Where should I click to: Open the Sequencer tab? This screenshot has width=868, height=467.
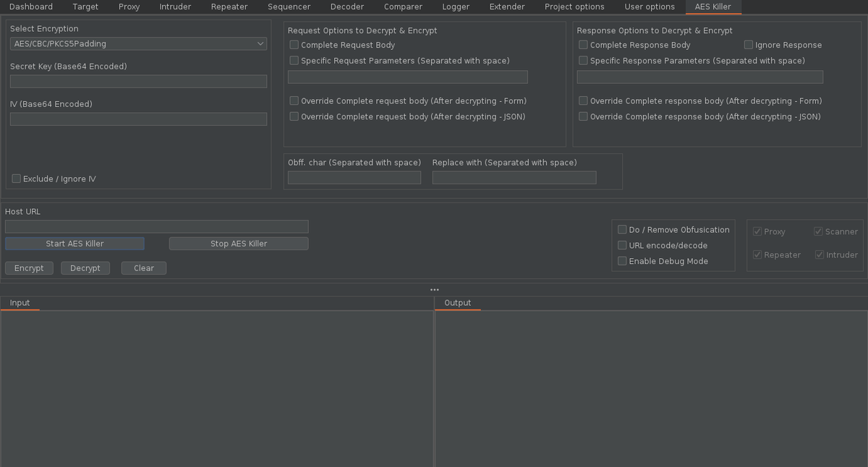tap(289, 7)
